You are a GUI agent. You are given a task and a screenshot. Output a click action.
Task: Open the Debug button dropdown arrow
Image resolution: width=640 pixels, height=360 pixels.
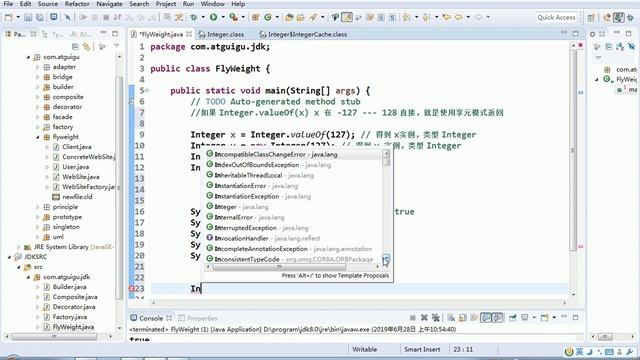click(x=203, y=17)
